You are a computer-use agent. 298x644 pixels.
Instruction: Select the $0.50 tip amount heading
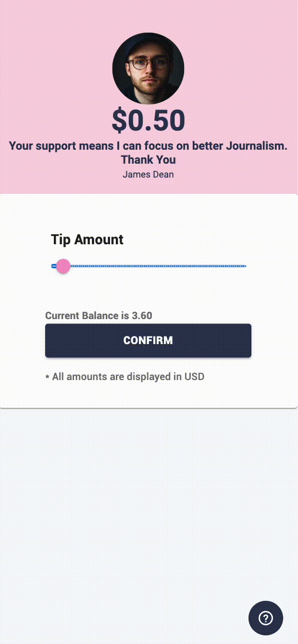pos(148,120)
